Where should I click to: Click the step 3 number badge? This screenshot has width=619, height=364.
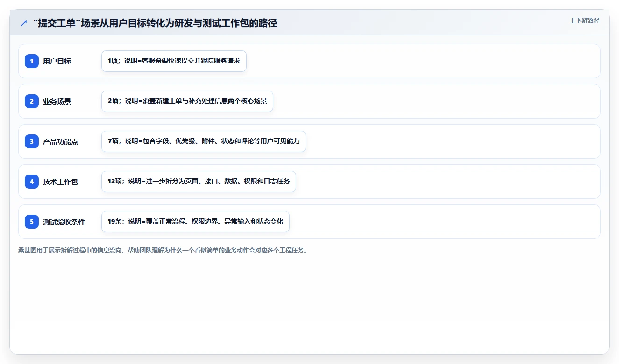tap(32, 141)
